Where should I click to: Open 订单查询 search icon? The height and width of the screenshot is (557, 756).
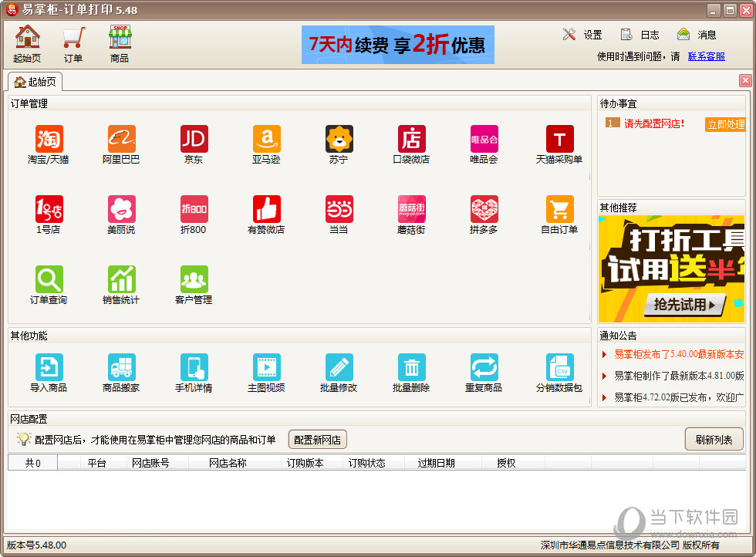(x=49, y=279)
